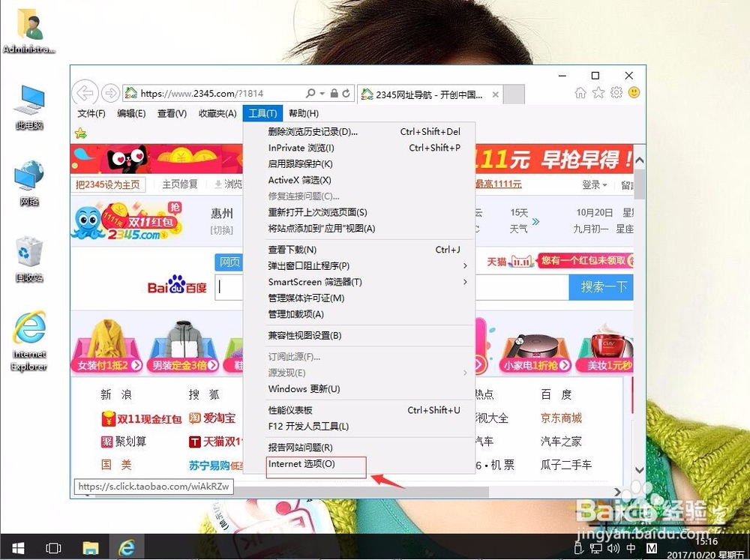Close the 2345网址导航 tab
750x560 pixels.
[496, 94]
